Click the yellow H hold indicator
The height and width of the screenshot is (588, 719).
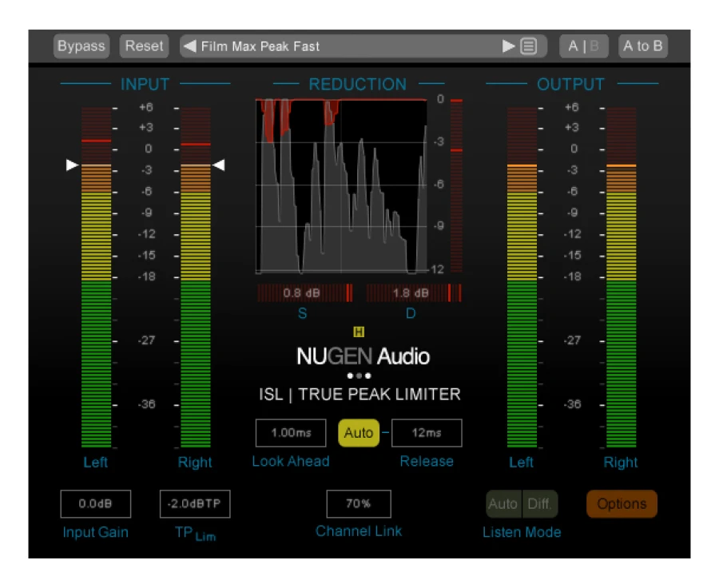tap(359, 332)
